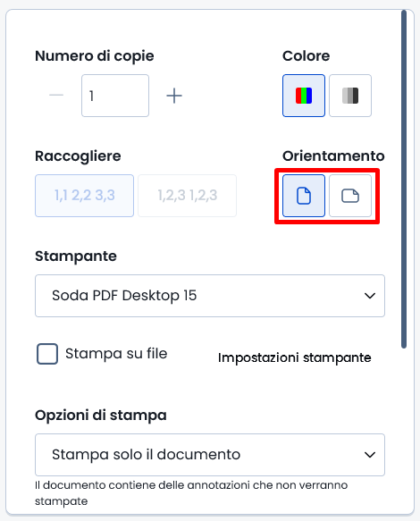Screen dimensions: 420x521
Task: Choose the grayscale printing icon
Action: point(350,96)
